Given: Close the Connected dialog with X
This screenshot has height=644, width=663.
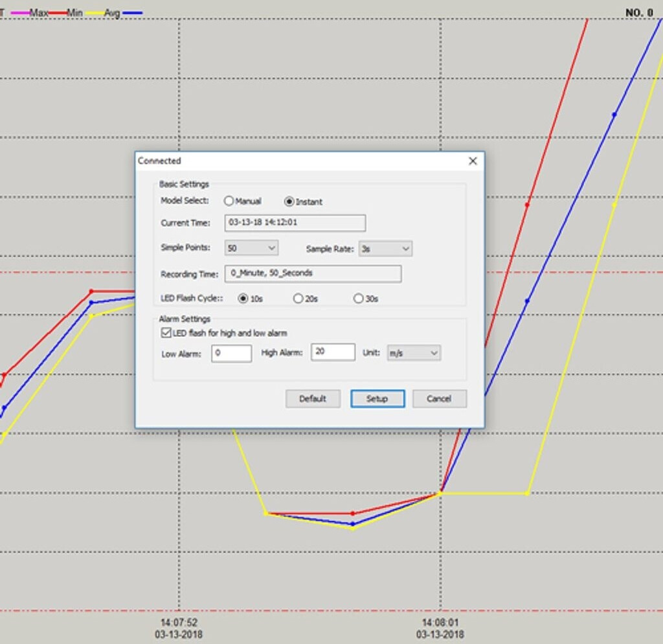Looking at the screenshot, I should coord(473,161).
